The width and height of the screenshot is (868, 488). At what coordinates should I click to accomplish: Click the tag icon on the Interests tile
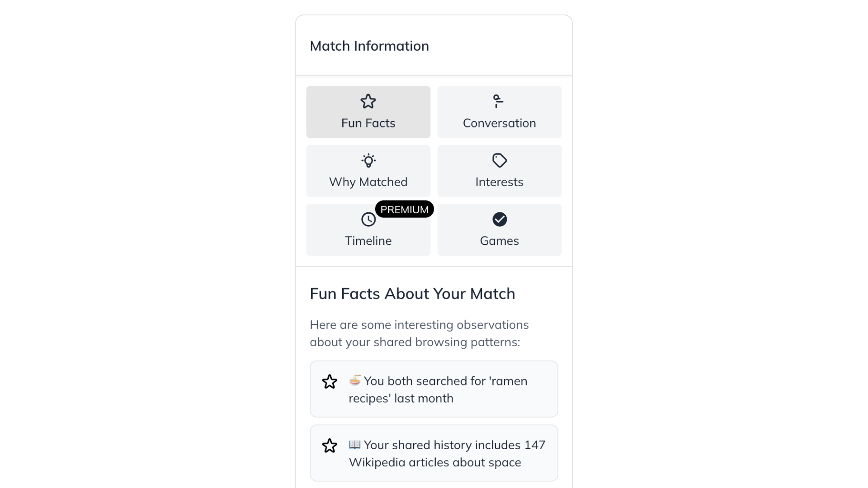(499, 160)
